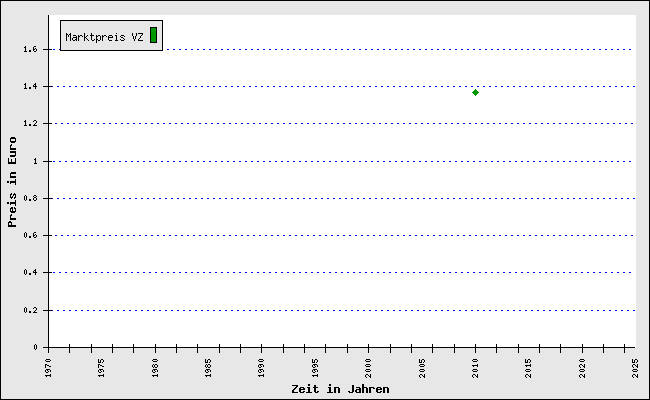Click the 0.8 y-axis label

coord(30,199)
